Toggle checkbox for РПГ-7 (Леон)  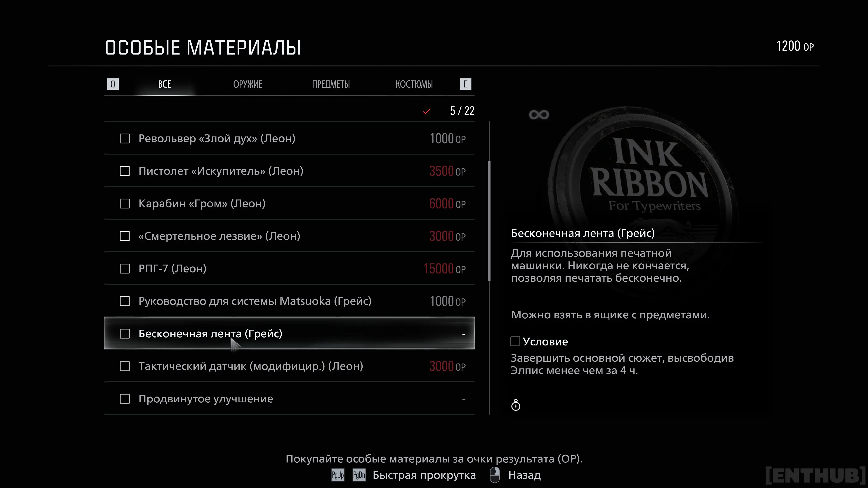point(125,269)
